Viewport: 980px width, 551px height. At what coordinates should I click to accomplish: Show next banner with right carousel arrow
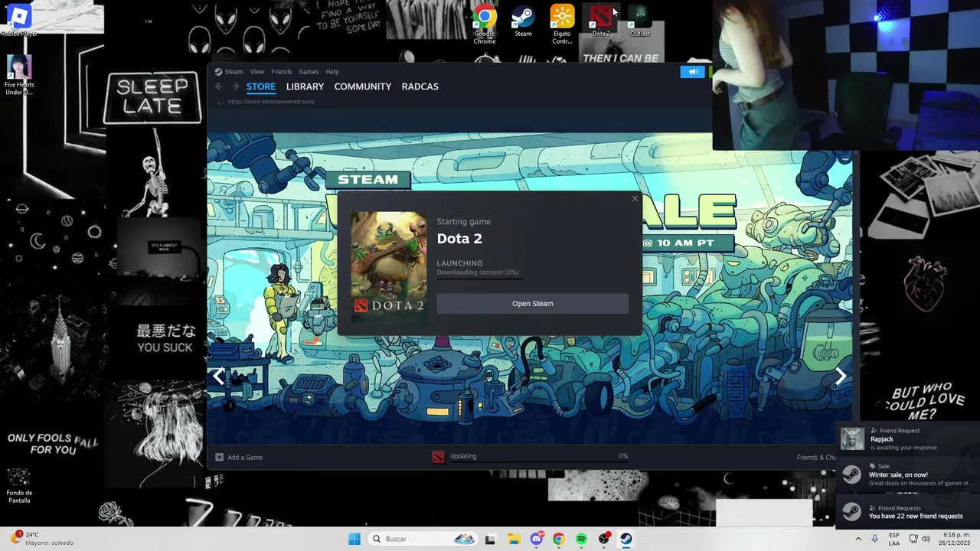tap(841, 376)
